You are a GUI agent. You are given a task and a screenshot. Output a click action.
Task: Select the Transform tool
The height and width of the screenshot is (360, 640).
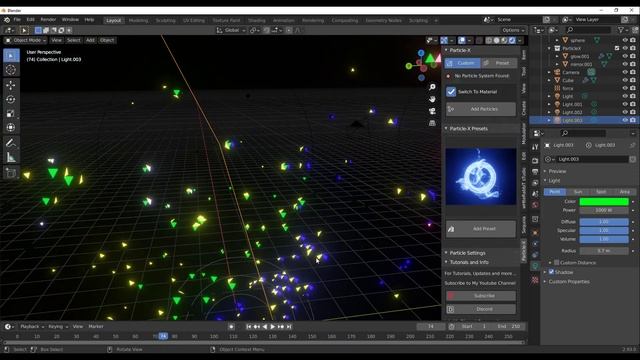click(11, 127)
